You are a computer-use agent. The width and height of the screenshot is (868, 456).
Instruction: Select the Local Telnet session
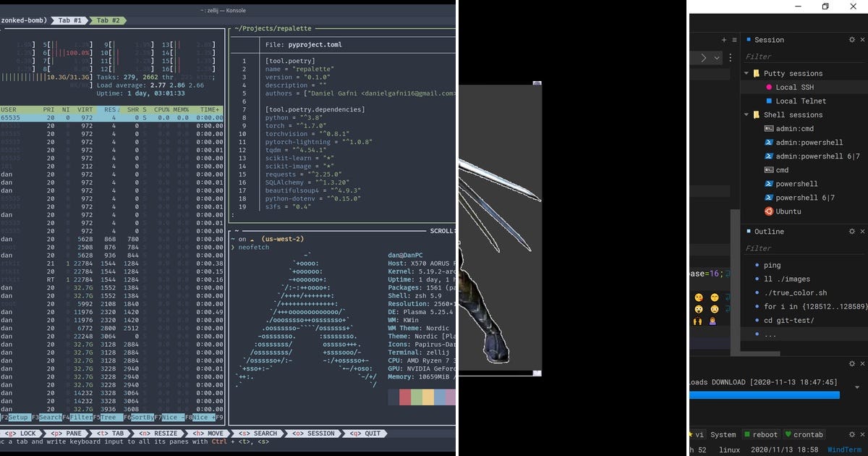pos(801,101)
